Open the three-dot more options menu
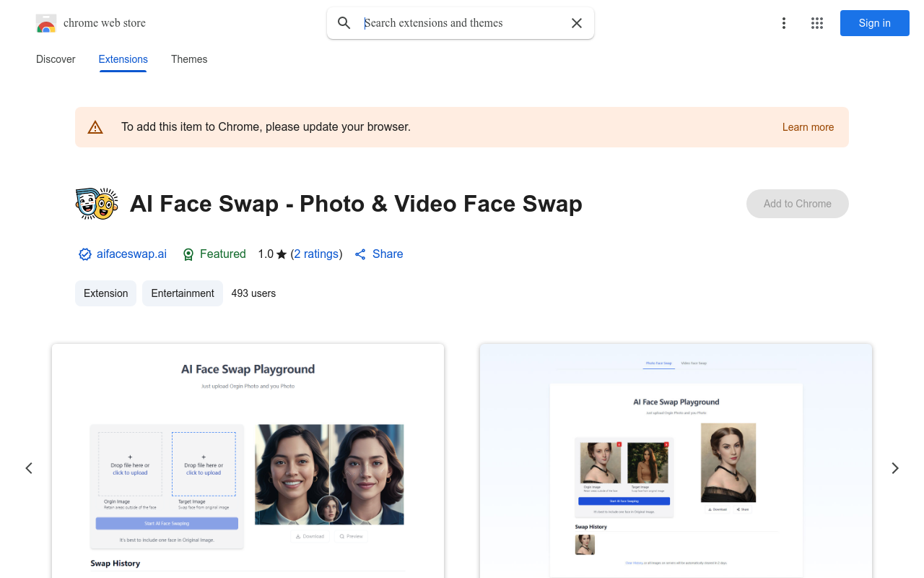 click(783, 23)
